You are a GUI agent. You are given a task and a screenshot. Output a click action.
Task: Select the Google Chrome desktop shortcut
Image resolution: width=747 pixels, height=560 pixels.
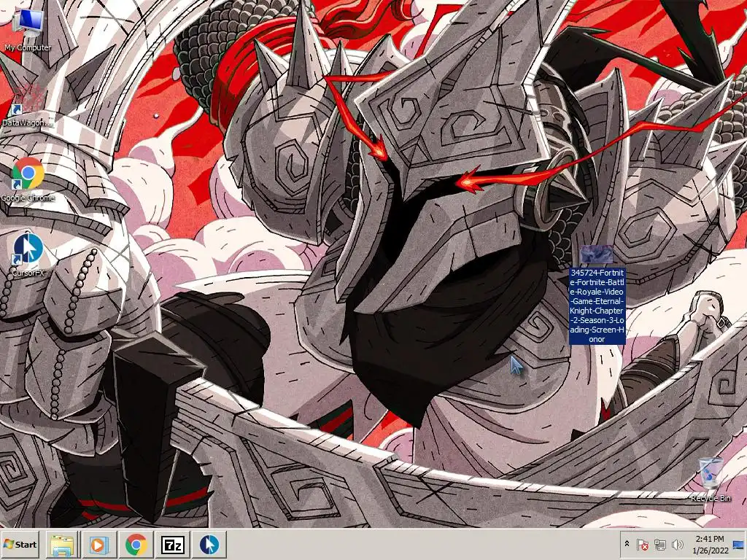click(x=28, y=179)
